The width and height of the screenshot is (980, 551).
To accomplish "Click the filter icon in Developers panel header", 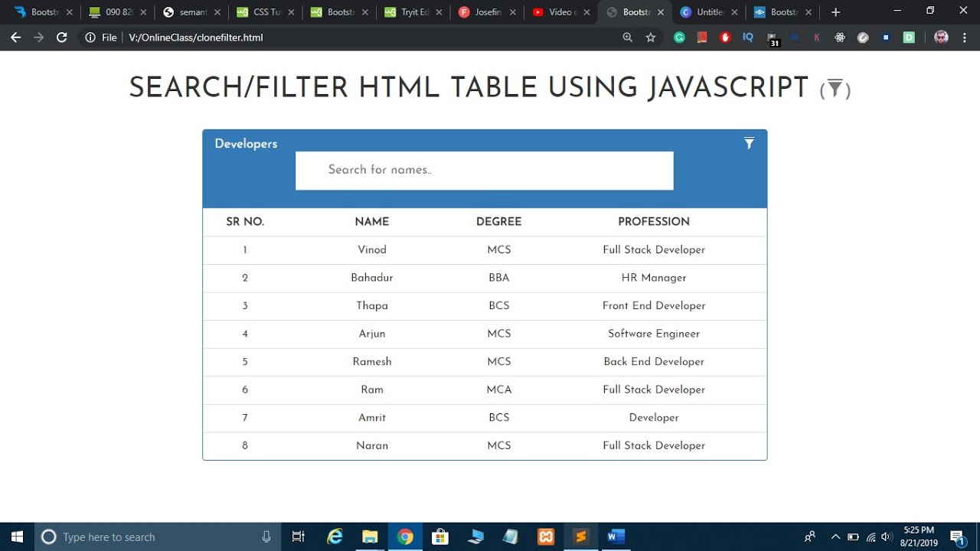I will point(749,143).
